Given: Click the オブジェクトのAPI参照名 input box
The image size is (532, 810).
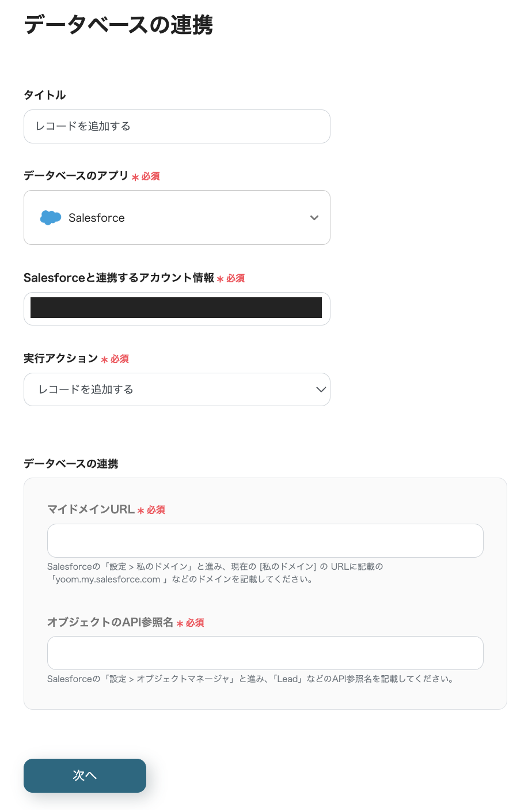Looking at the screenshot, I should (x=265, y=653).
